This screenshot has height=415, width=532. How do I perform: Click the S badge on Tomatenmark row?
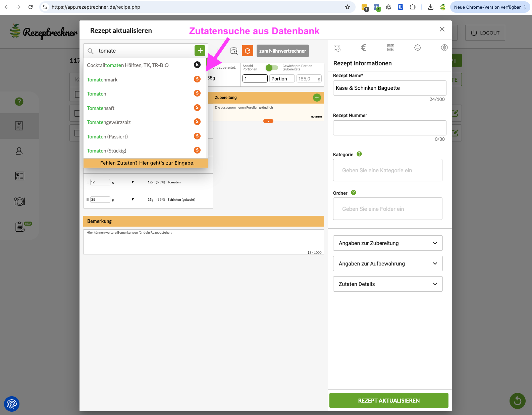[197, 79]
